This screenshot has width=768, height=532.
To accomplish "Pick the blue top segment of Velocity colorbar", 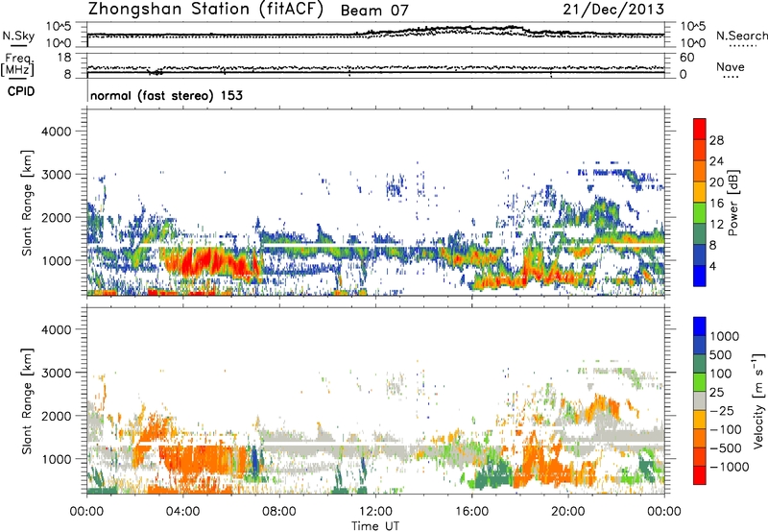I will coord(700,326).
